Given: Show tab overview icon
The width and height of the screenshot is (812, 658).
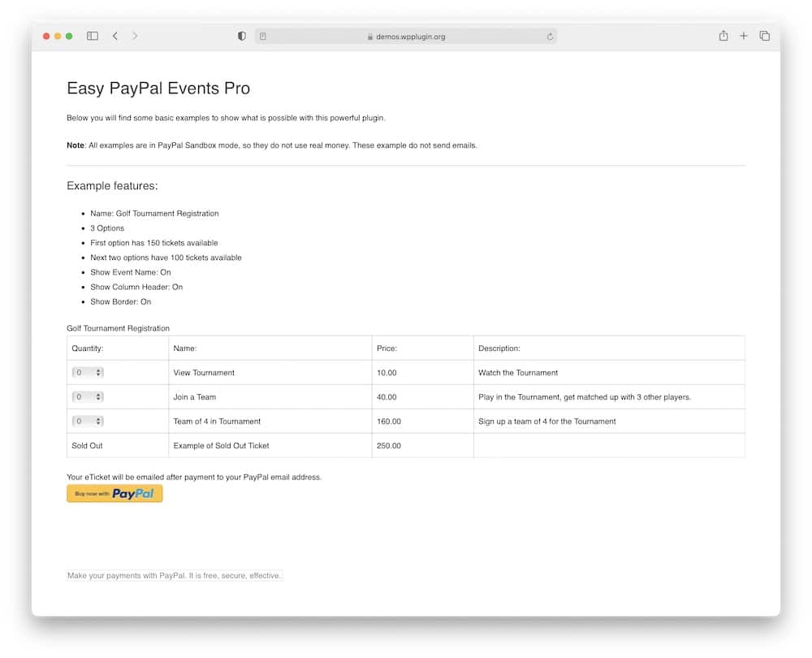Looking at the screenshot, I should point(764,36).
